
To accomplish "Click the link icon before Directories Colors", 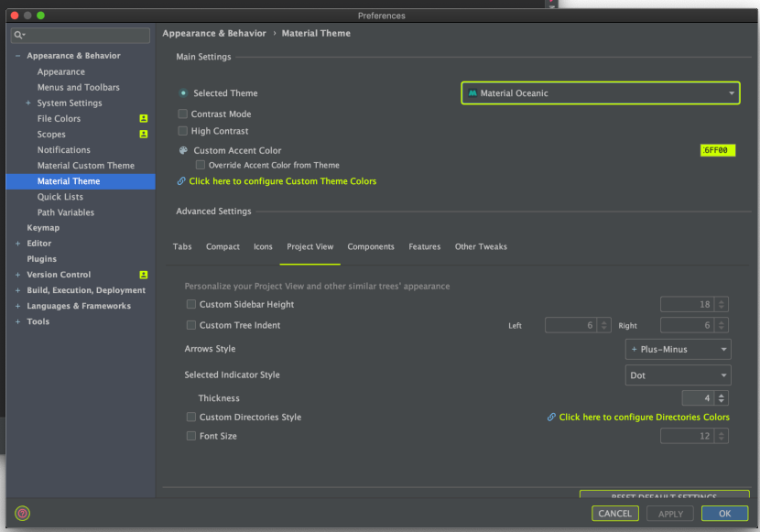I will (551, 418).
